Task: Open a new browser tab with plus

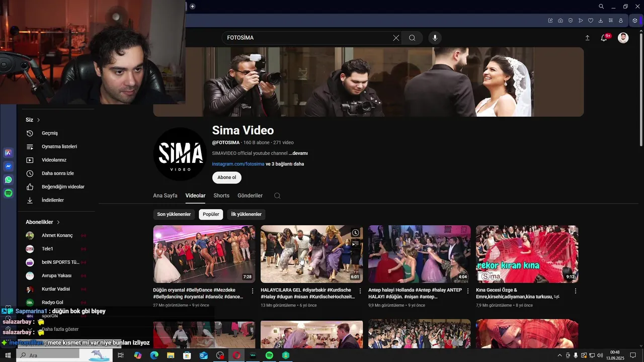Action: coord(192,7)
